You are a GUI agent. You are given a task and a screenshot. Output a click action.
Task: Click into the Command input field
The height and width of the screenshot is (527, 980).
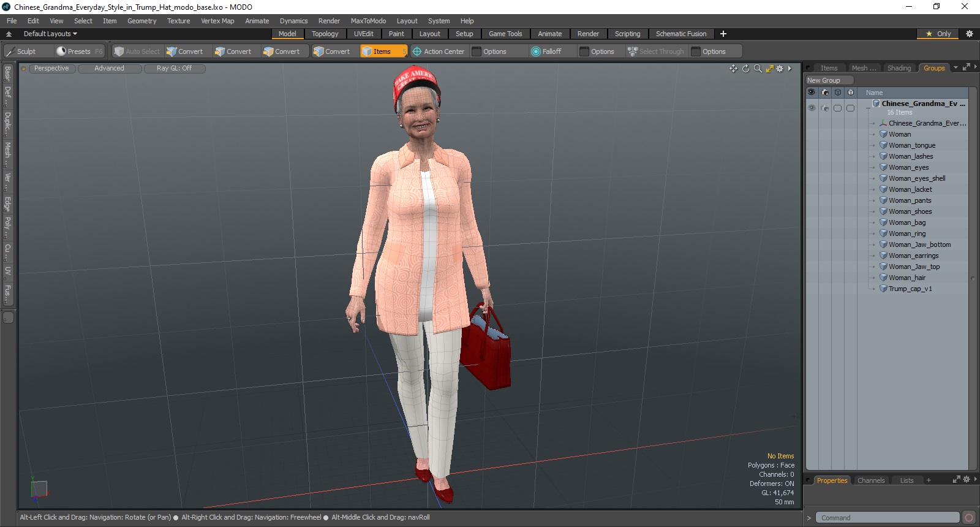887,518
